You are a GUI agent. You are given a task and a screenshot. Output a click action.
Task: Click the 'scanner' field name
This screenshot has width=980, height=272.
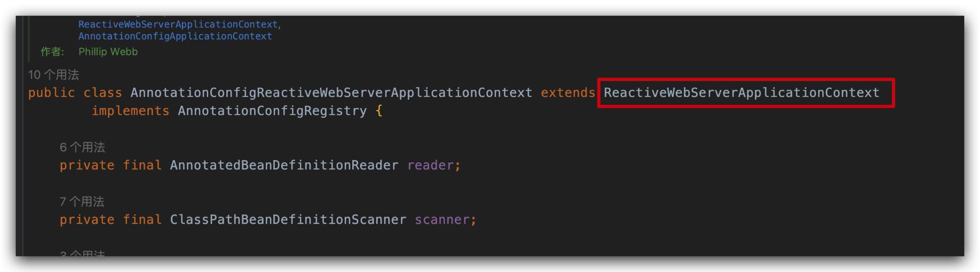442,220
